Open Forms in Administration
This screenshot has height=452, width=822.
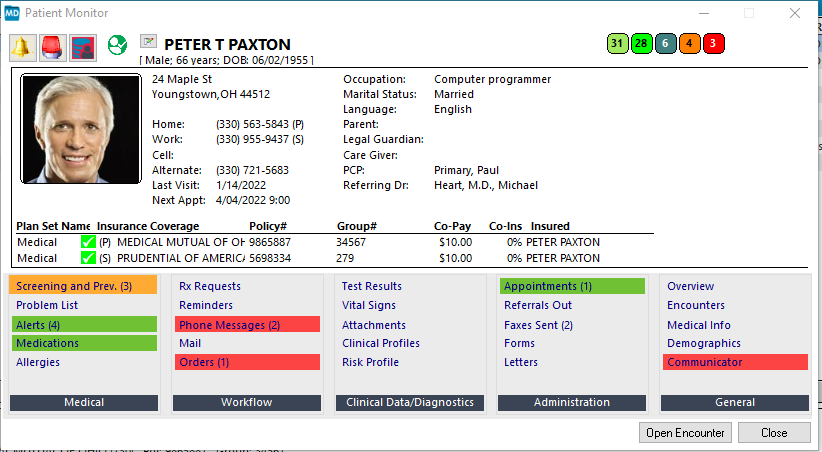click(520, 343)
